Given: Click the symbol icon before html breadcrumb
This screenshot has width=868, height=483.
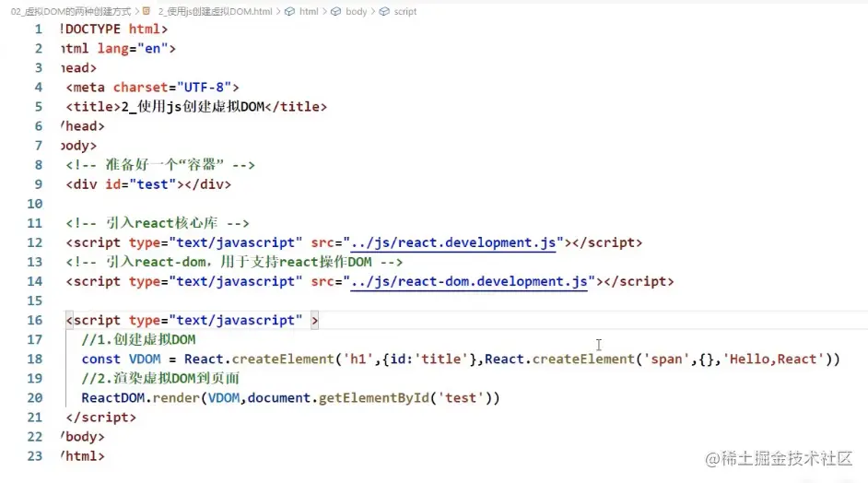Looking at the screenshot, I should [x=289, y=11].
